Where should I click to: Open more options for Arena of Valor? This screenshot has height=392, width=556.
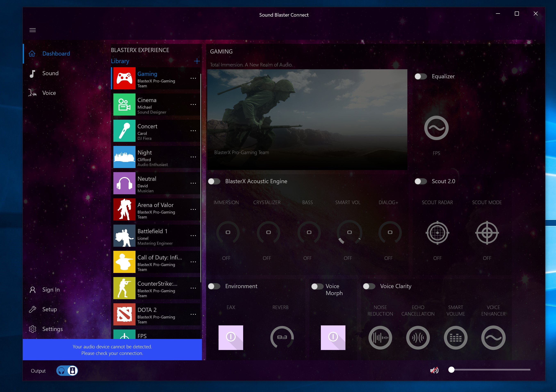193,209
